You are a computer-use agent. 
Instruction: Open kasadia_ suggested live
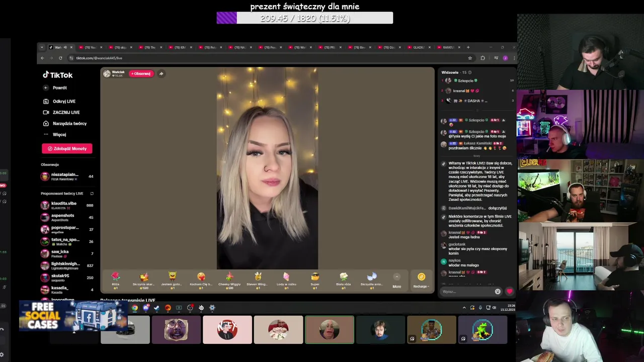click(67, 290)
